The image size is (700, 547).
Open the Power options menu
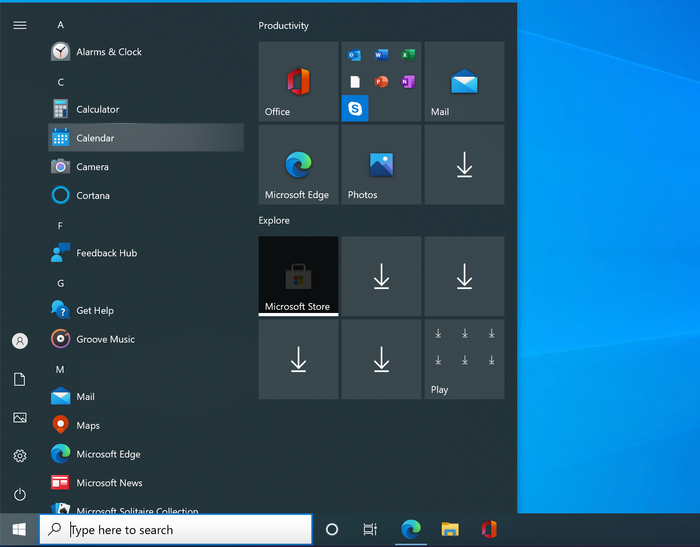(x=20, y=494)
